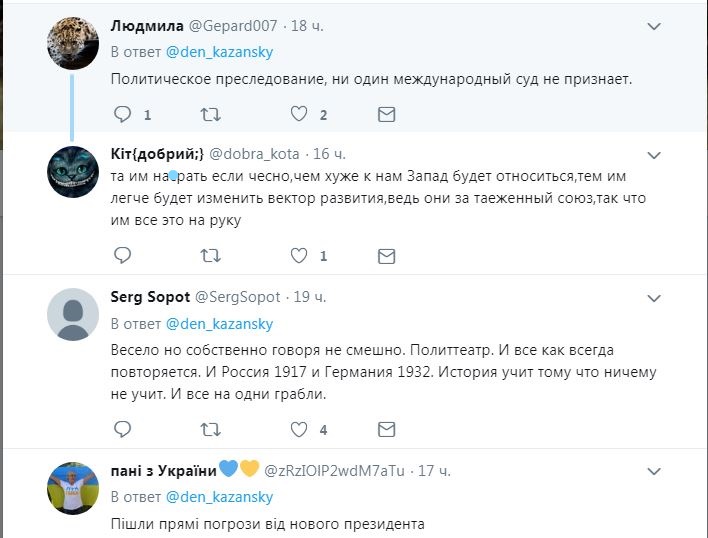Like Serg Sopot's tweet
The height and width of the screenshot is (538, 708).
[x=298, y=429]
